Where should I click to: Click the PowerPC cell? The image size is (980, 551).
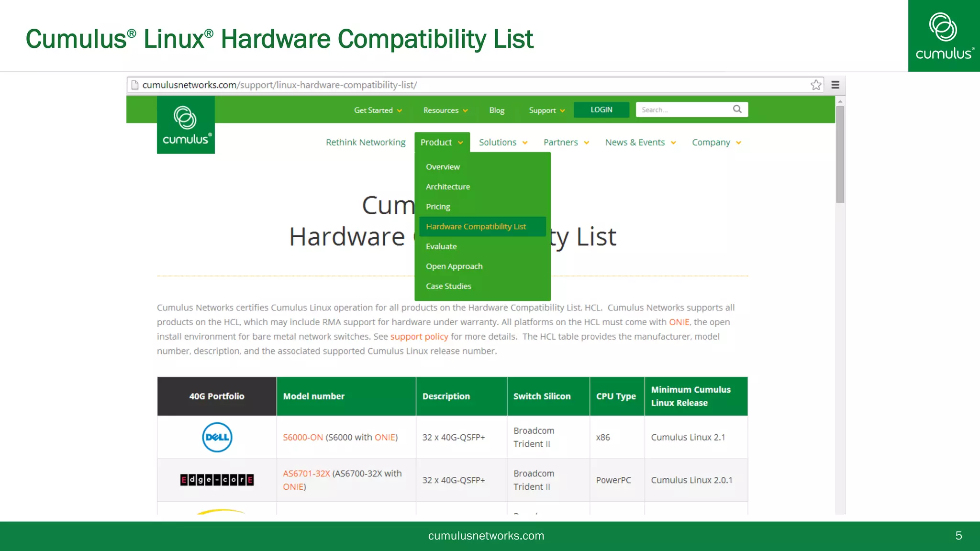point(617,480)
